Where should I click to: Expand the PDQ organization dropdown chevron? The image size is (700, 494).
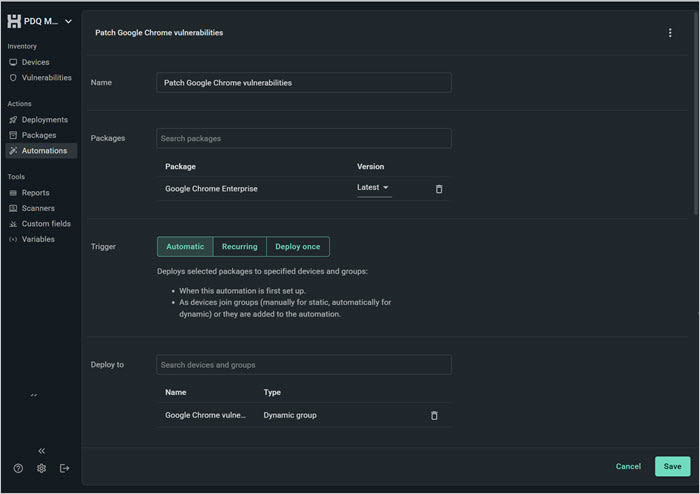coord(68,21)
